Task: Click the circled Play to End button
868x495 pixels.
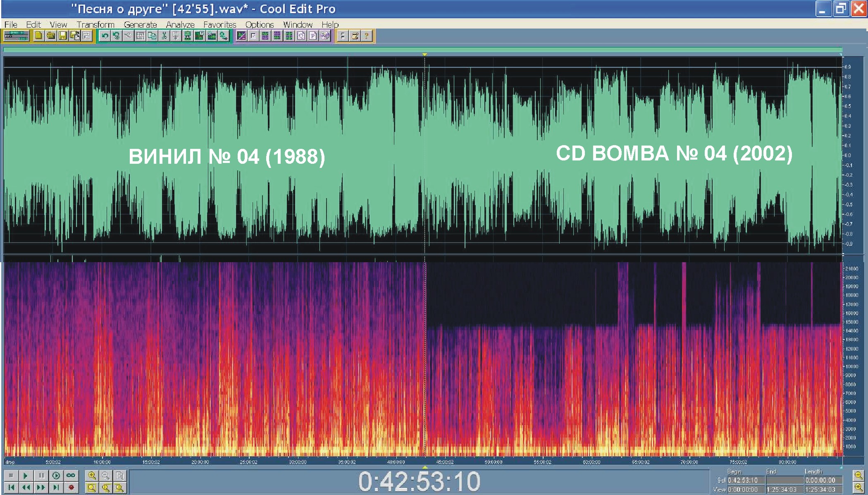Action: (x=56, y=476)
